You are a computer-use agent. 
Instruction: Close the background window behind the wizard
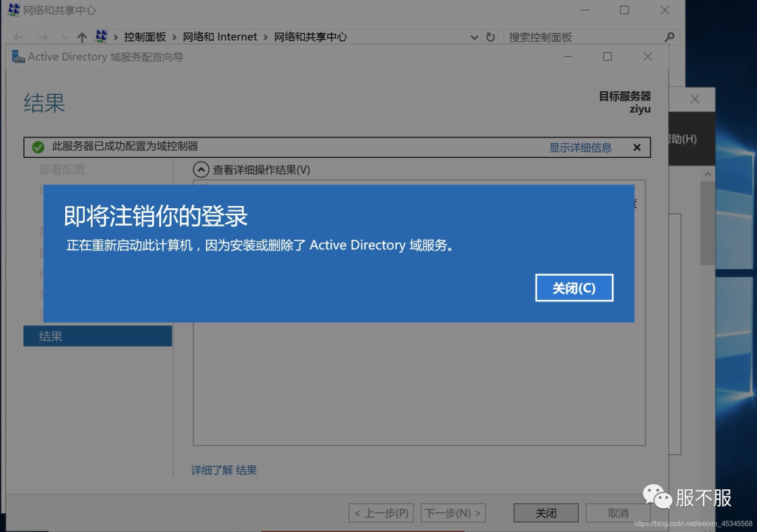pos(695,99)
